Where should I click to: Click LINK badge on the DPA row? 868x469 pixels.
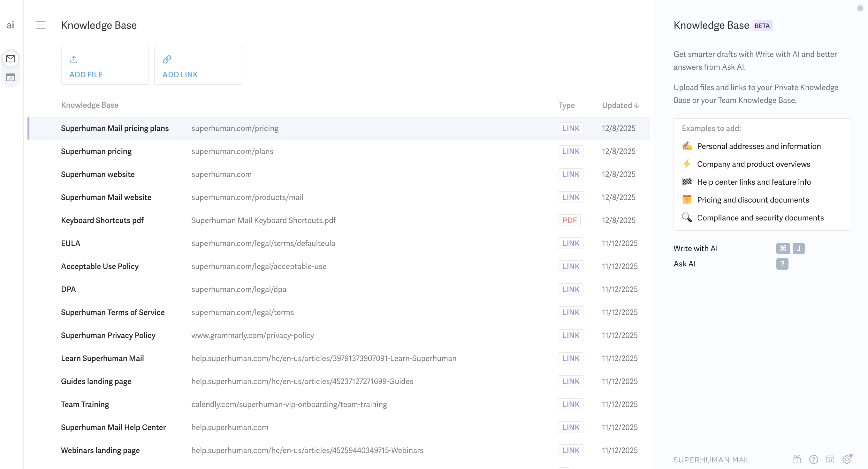coord(571,289)
